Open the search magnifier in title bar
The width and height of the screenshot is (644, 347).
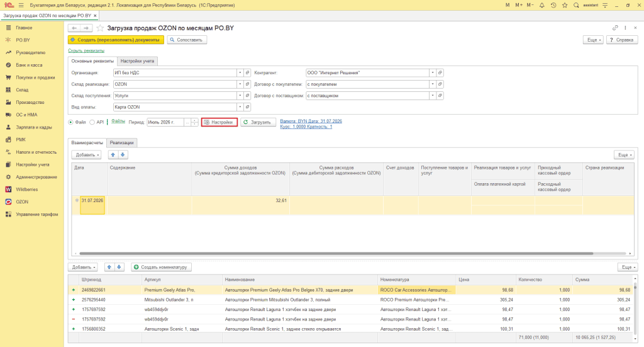point(576,5)
